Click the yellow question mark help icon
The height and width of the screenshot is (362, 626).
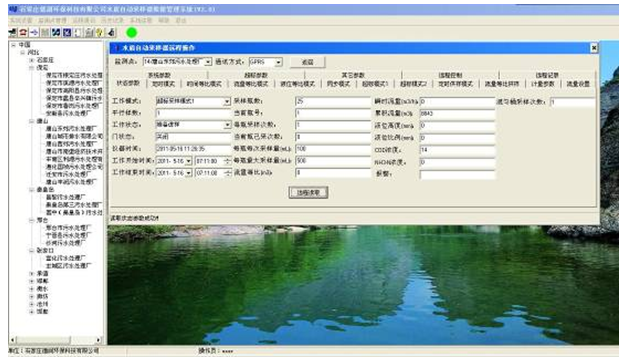(99, 33)
